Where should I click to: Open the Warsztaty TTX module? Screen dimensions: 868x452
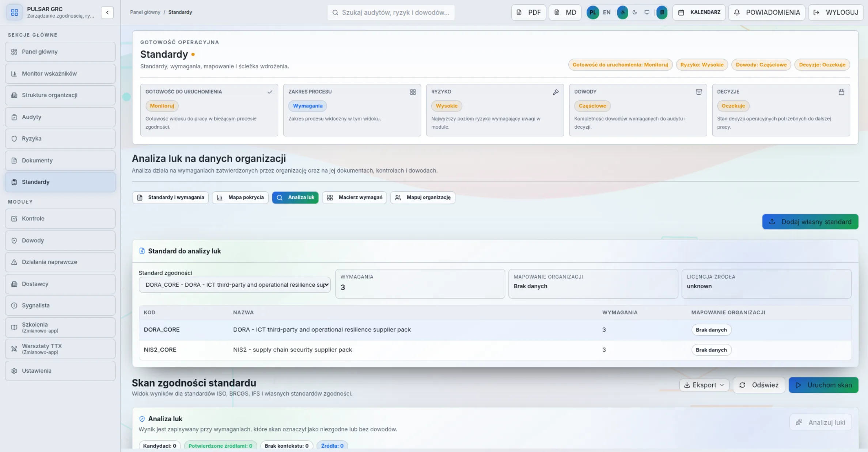click(x=60, y=349)
